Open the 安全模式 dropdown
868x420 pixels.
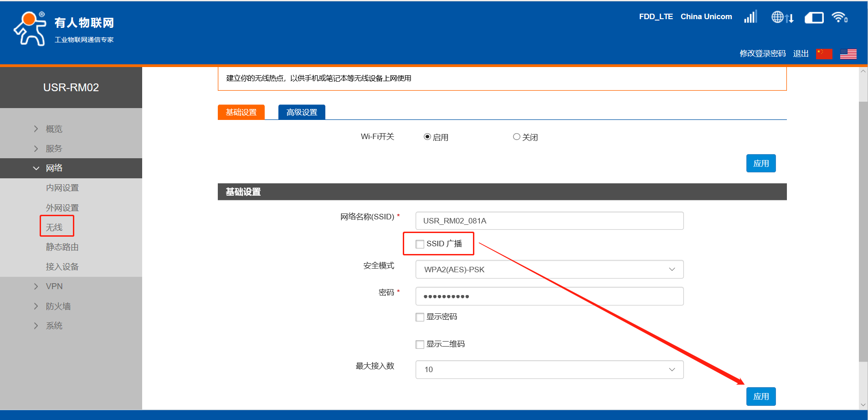pos(549,270)
